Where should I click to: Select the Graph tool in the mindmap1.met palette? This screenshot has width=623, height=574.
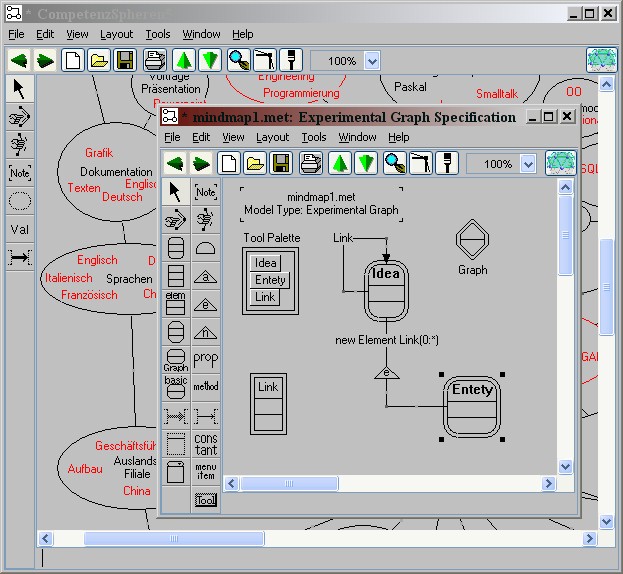[x=176, y=359]
